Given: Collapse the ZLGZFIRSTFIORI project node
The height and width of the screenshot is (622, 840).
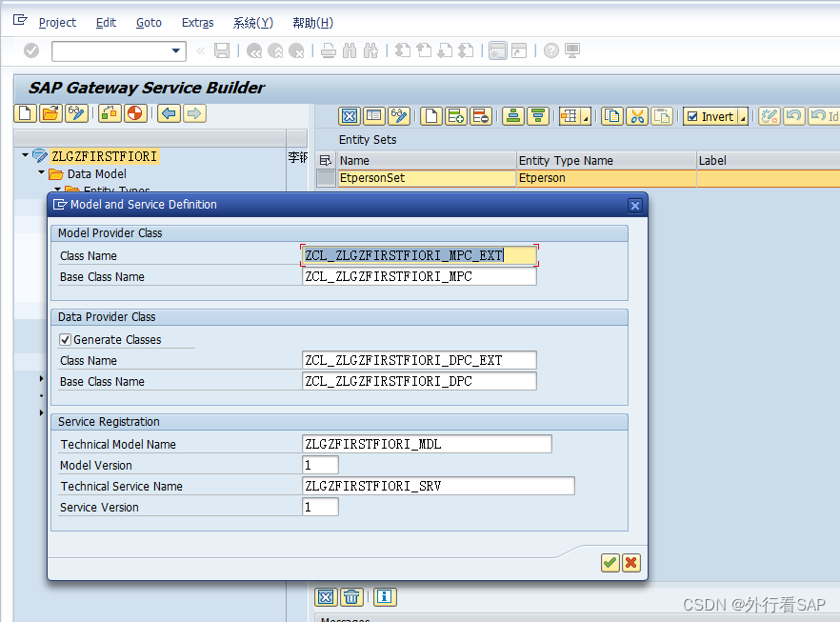Looking at the screenshot, I should click(x=25, y=155).
